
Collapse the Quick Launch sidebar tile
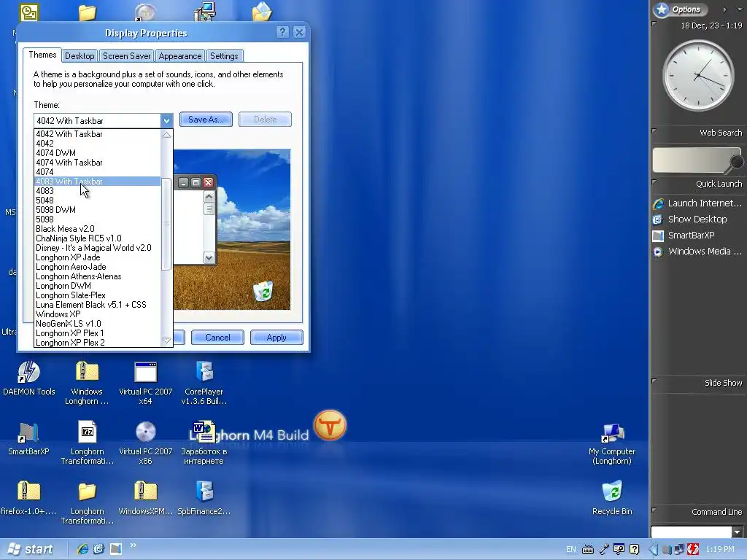coord(654,182)
